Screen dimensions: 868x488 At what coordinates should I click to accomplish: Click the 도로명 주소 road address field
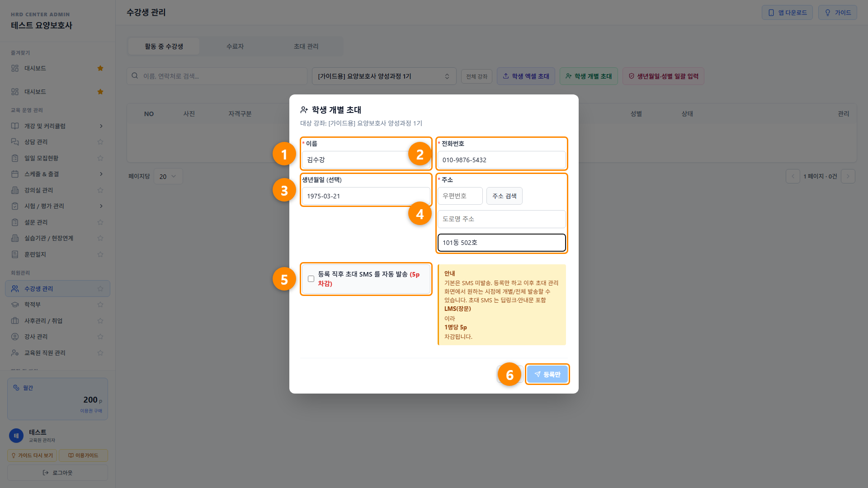[x=501, y=219]
